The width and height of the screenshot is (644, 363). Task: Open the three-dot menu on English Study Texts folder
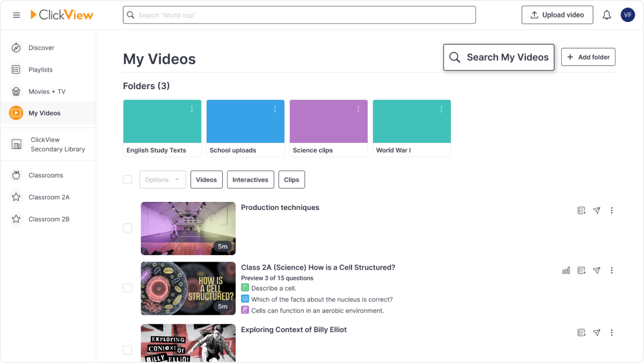[x=192, y=110]
